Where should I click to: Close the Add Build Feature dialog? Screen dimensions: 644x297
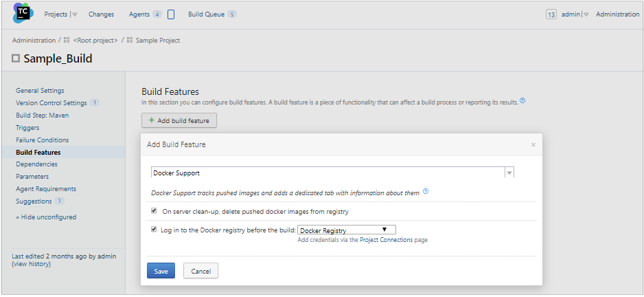click(533, 145)
